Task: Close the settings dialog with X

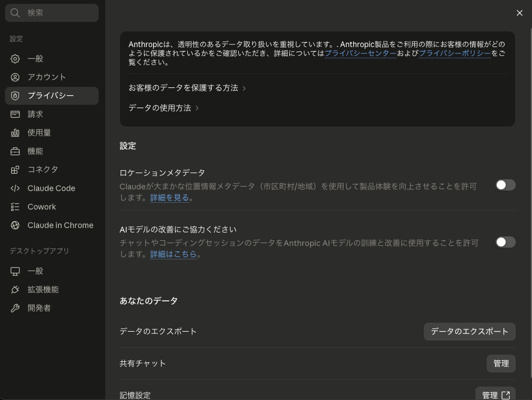Action: pyautogui.click(x=520, y=13)
